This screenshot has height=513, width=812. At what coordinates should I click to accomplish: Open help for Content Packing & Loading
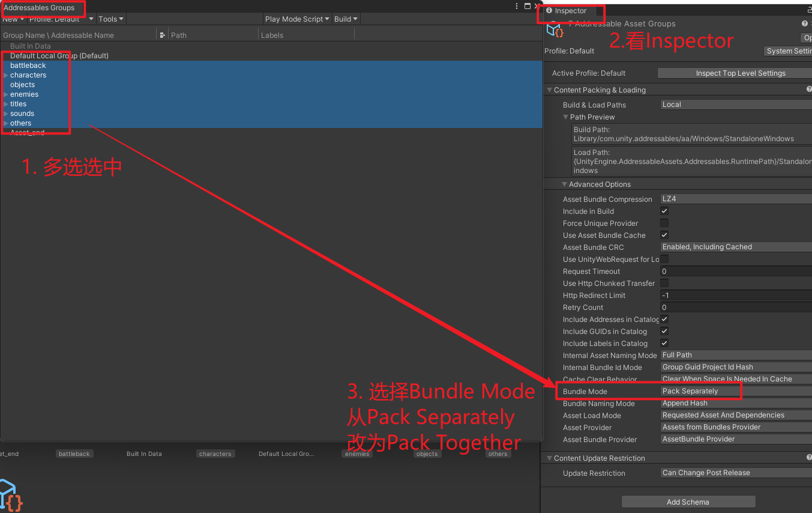pyautogui.click(x=809, y=90)
